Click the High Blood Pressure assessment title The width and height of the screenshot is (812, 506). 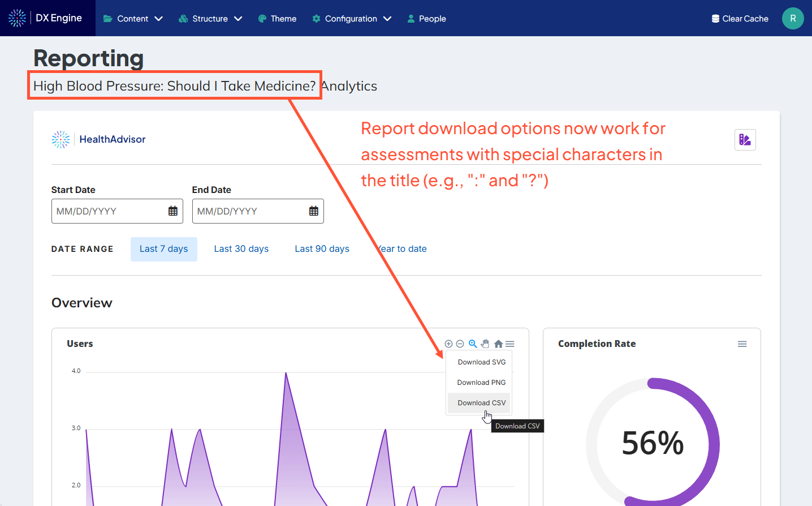(175, 85)
